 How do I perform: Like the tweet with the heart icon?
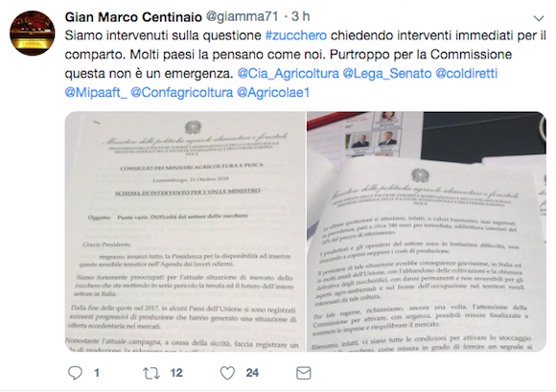[x=227, y=373]
